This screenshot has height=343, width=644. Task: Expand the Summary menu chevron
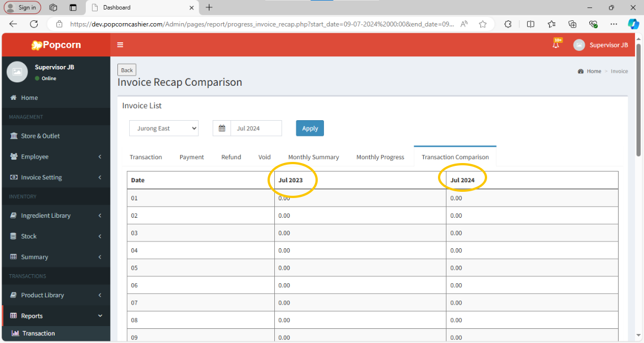(100, 257)
